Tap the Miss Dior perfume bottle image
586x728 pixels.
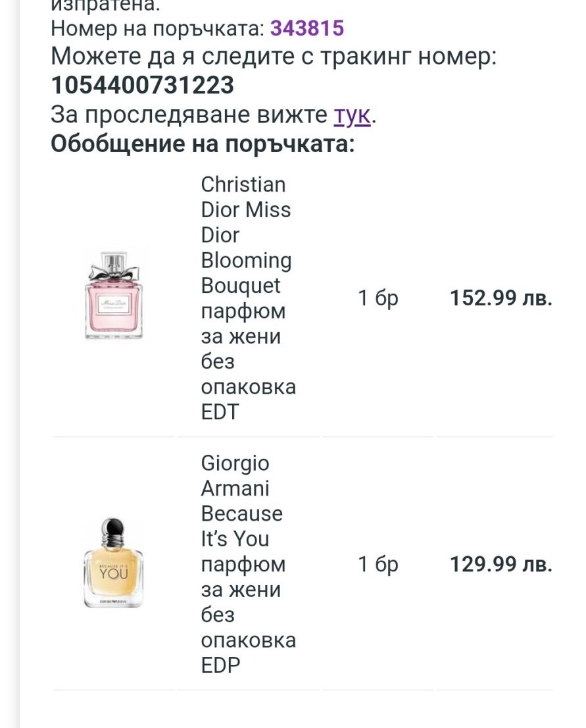click(x=113, y=294)
